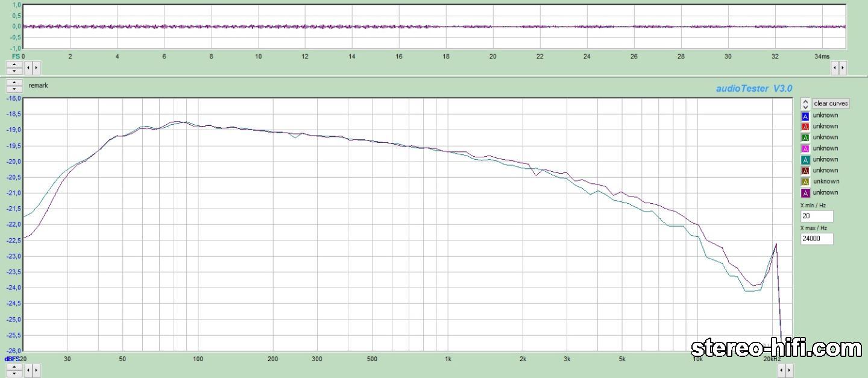The height and width of the screenshot is (378, 868).
Task: Select the olive curve A icon
Action: pos(805,181)
